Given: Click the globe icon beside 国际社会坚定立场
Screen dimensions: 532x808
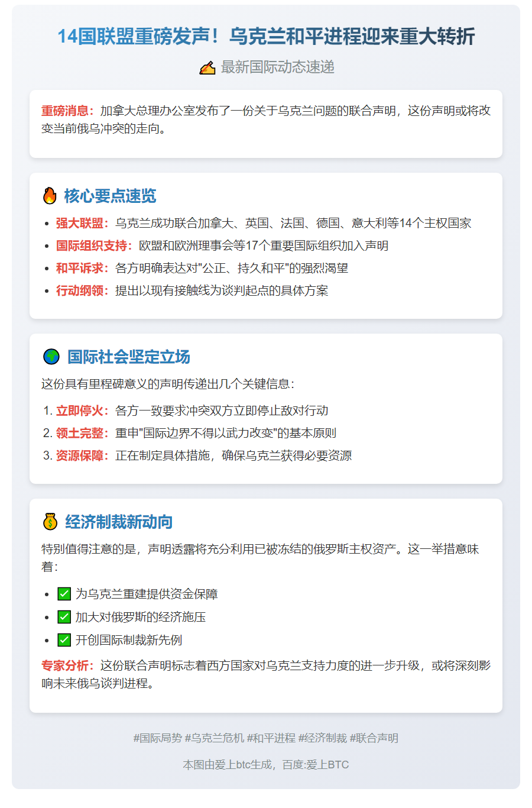Looking at the screenshot, I should point(51,357).
